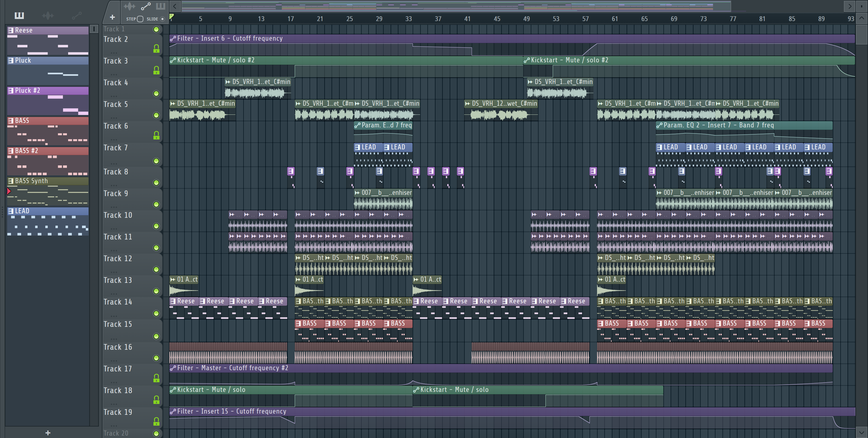The height and width of the screenshot is (438, 868).
Task: Click the playlist overview minimap
Action: pyautogui.click(x=456, y=6)
